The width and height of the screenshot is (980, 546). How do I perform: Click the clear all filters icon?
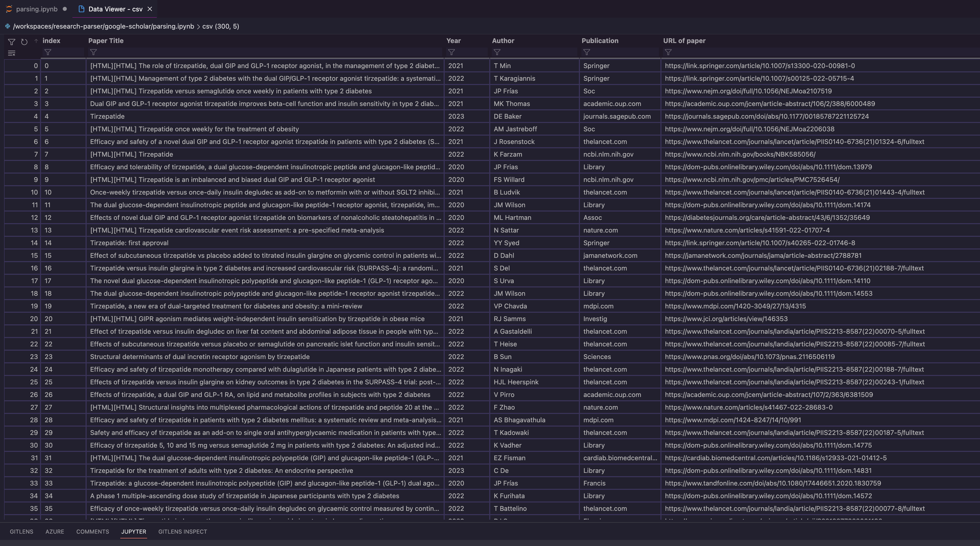(x=11, y=53)
